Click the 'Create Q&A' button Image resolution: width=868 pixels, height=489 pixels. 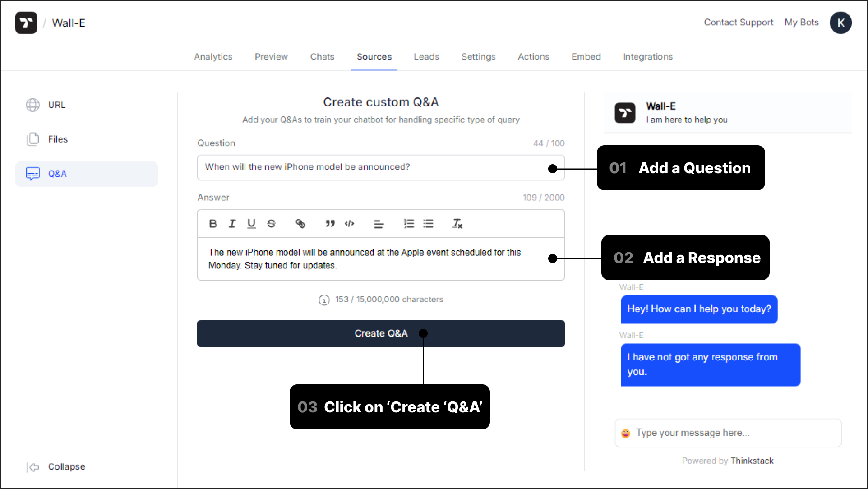[382, 333]
